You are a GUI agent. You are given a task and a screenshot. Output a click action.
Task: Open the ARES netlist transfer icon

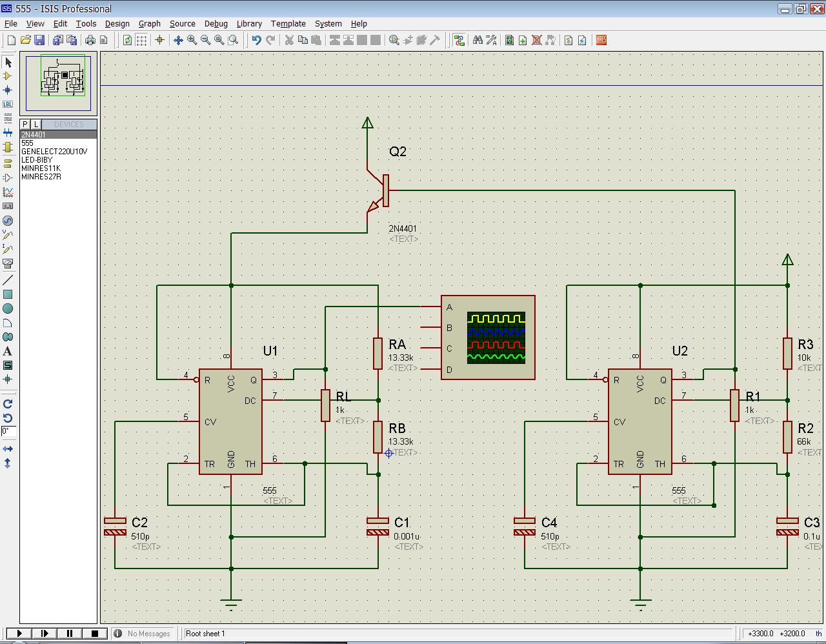[x=601, y=40]
